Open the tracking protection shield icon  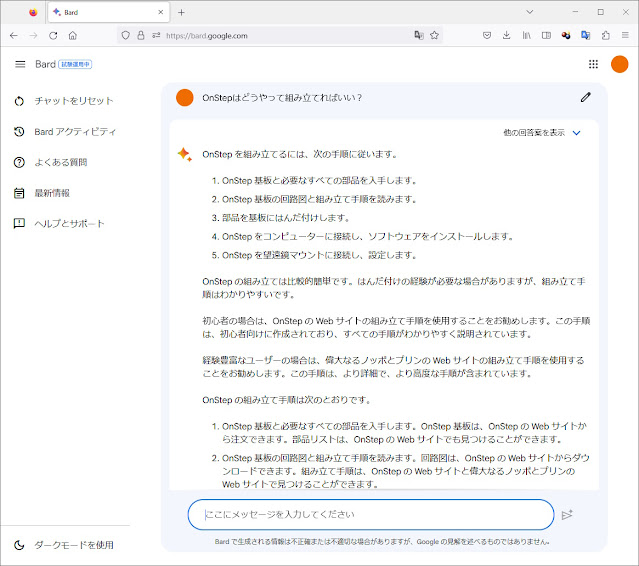(126, 35)
